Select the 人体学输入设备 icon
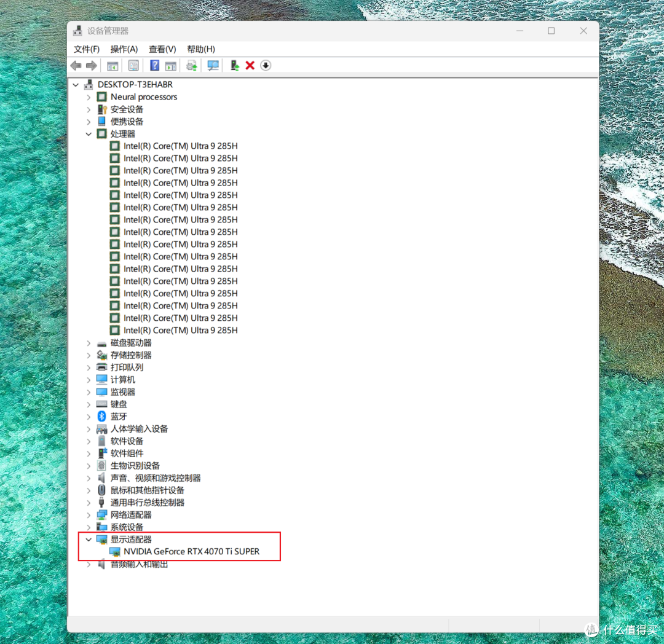This screenshot has height=644, width=664. point(101,429)
